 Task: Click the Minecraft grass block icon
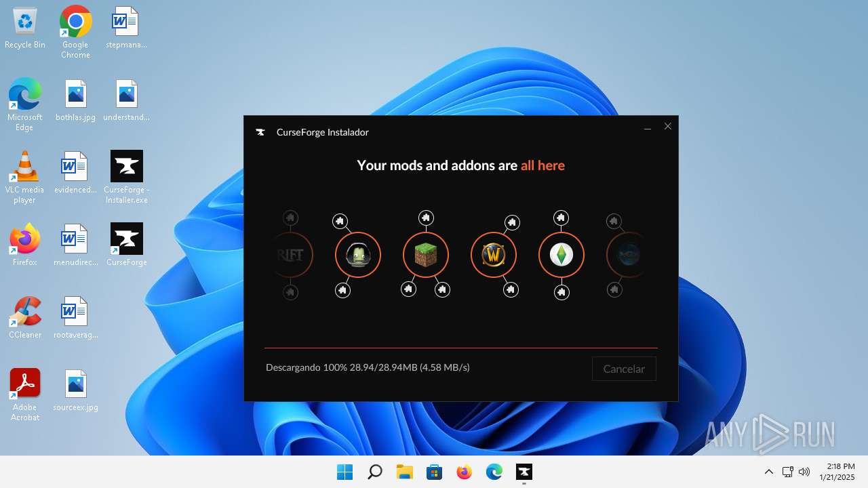point(426,255)
